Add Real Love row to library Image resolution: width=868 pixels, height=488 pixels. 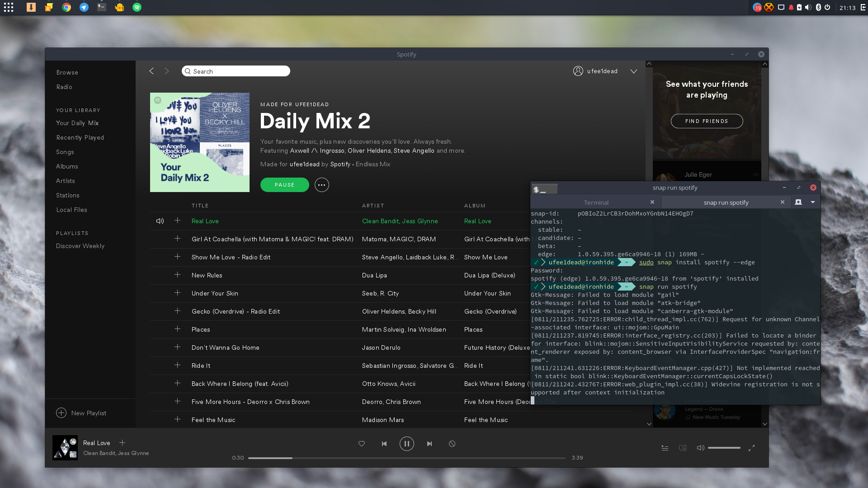pos(177,221)
